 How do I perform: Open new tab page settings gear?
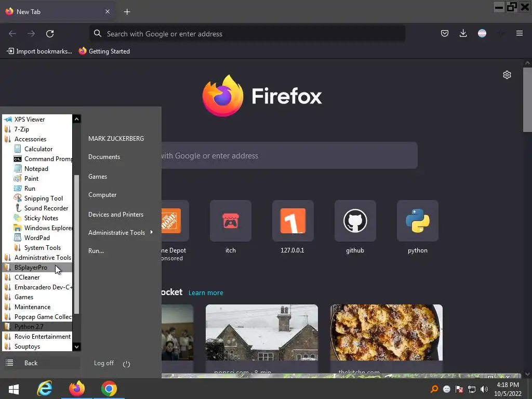[x=507, y=75]
